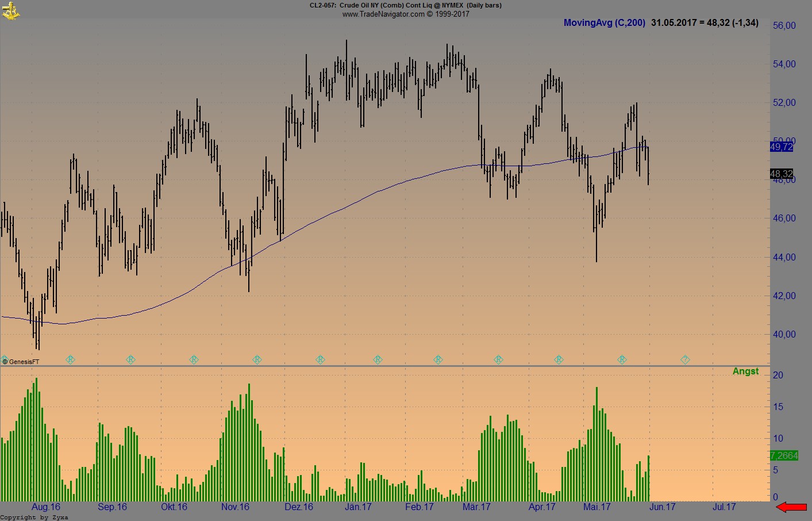Image resolution: width=812 pixels, height=521 pixels.
Task: Toggle the green Angst indicator label
Action: tap(745, 371)
